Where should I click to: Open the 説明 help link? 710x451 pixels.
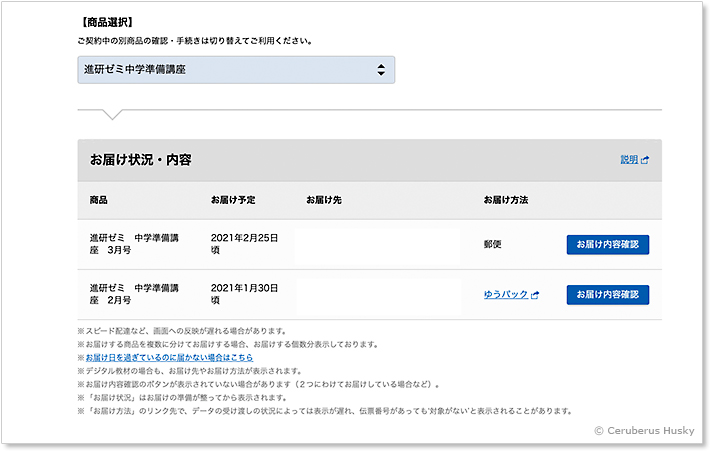629,159
